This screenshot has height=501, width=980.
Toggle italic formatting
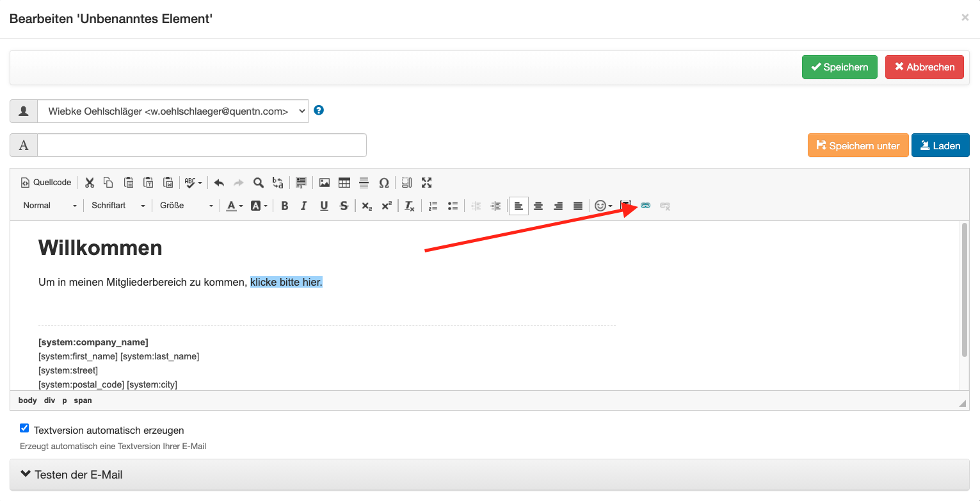[x=304, y=206]
